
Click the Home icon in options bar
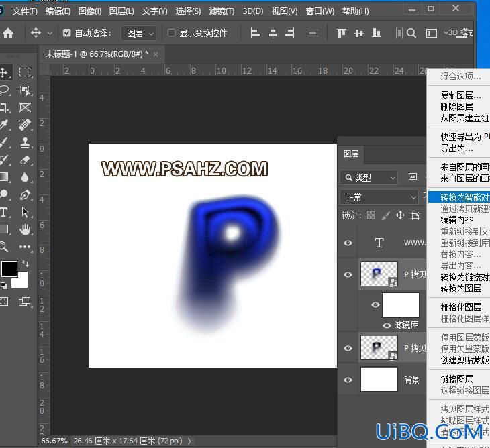(x=8, y=33)
